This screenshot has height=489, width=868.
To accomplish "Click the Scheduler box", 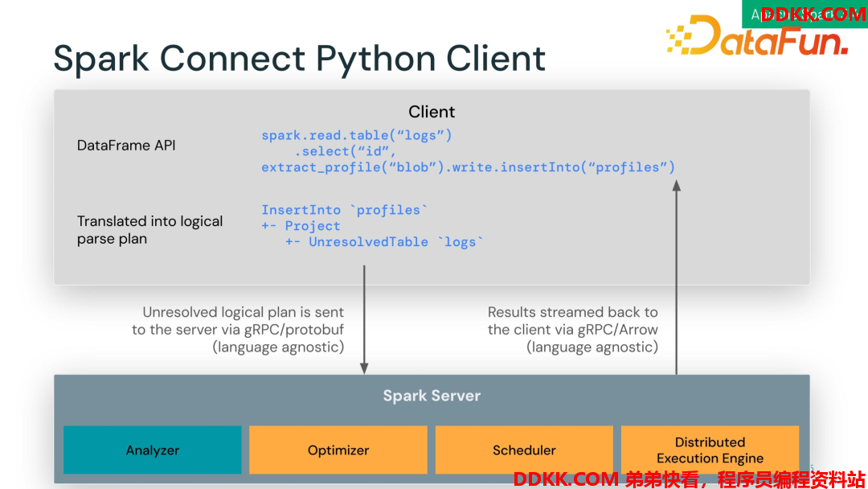I will pyautogui.click(x=524, y=450).
